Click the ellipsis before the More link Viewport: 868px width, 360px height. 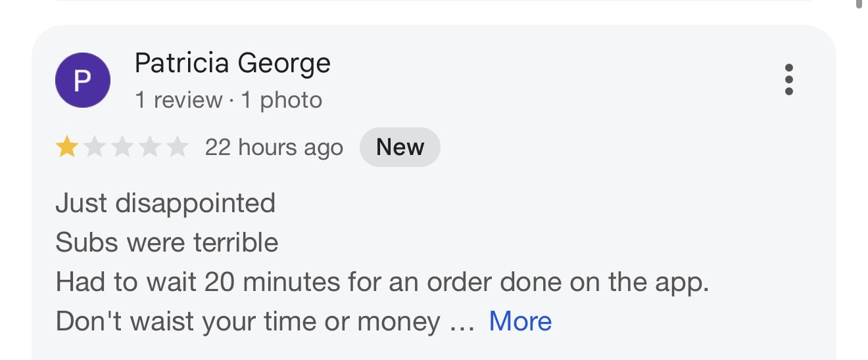[x=461, y=323]
